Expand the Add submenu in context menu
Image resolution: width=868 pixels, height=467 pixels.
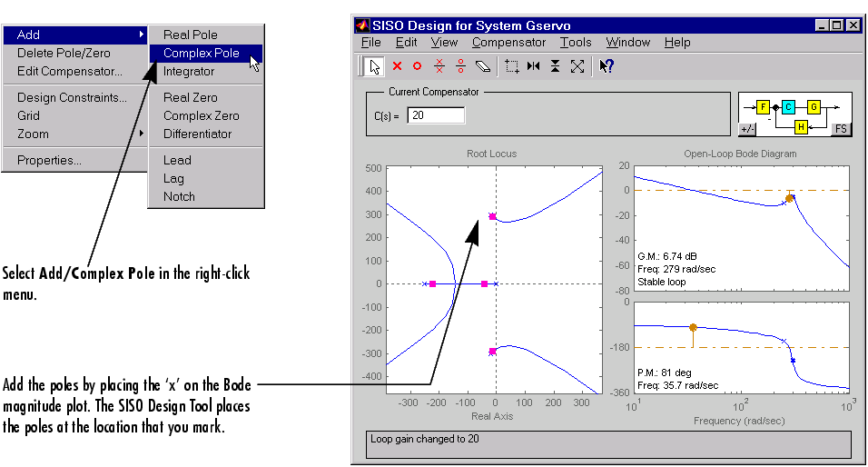click(73, 35)
